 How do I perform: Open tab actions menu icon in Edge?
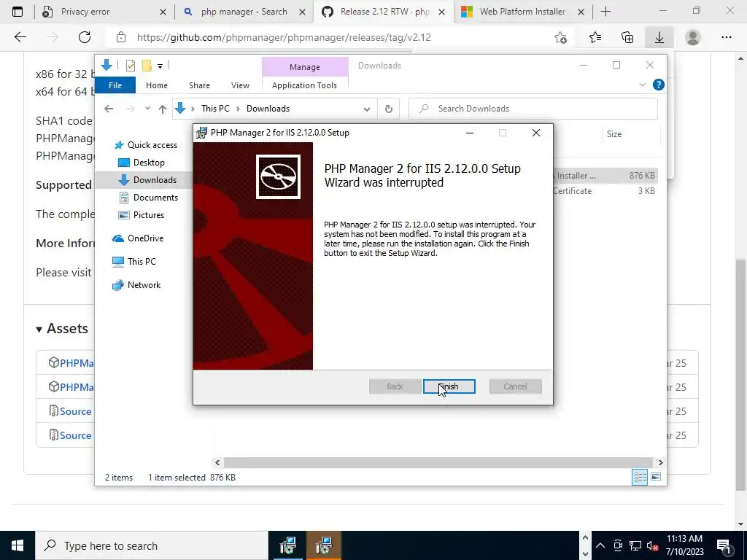pyautogui.click(x=18, y=12)
